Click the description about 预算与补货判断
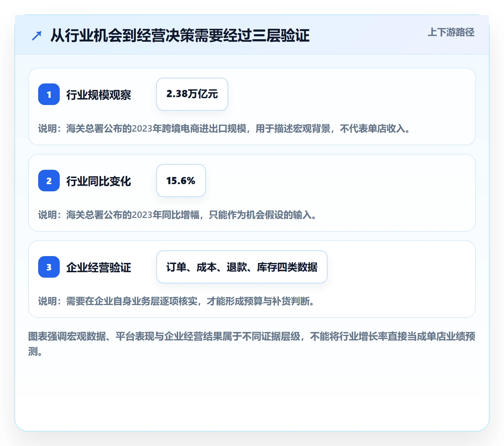The height and width of the screenshot is (446, 504). 176,301
